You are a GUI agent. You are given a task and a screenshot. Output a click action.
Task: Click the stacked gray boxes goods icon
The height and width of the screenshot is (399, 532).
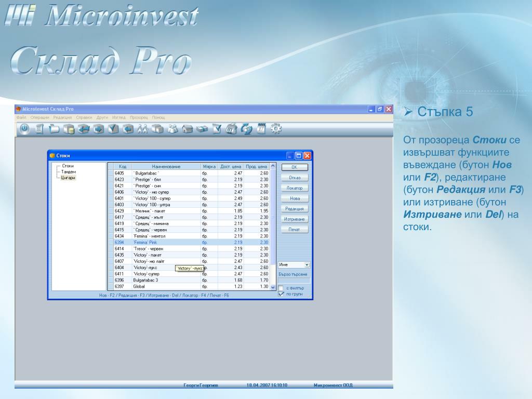157,129
